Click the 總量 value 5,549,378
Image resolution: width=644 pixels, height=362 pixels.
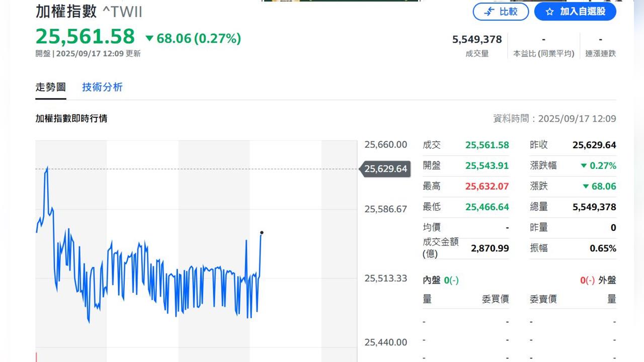click(x=594, y=207)
